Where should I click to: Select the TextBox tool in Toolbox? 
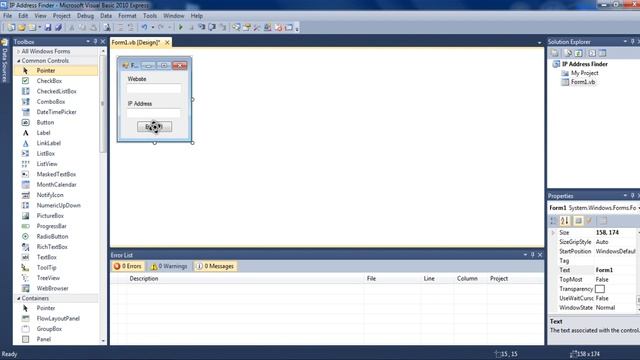click(x=47, y=257)
